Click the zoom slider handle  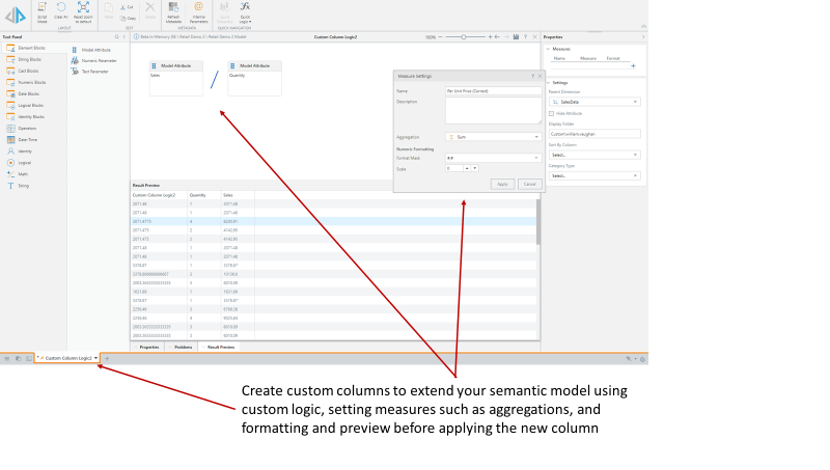pyautogui.click(x=464, y=37)
